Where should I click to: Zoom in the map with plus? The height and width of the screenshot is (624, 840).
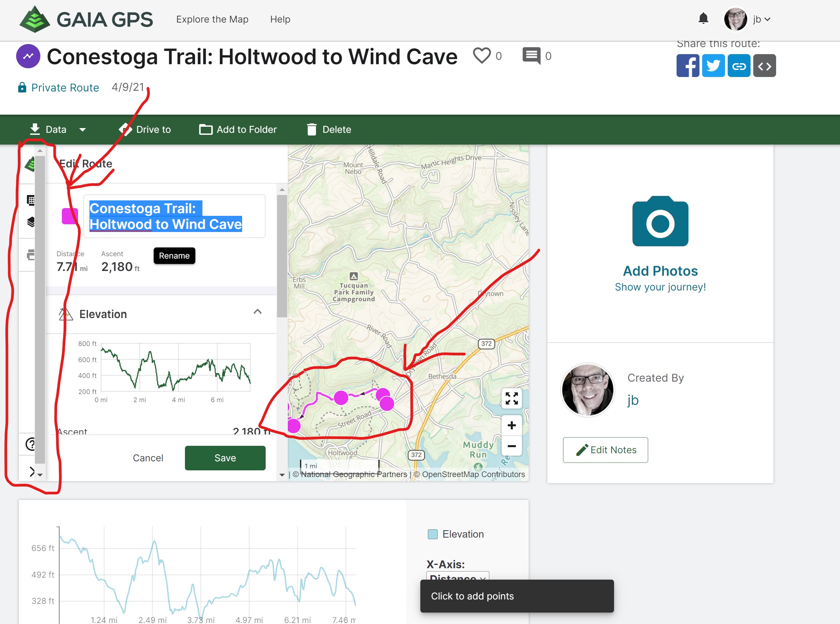point(511,425)
